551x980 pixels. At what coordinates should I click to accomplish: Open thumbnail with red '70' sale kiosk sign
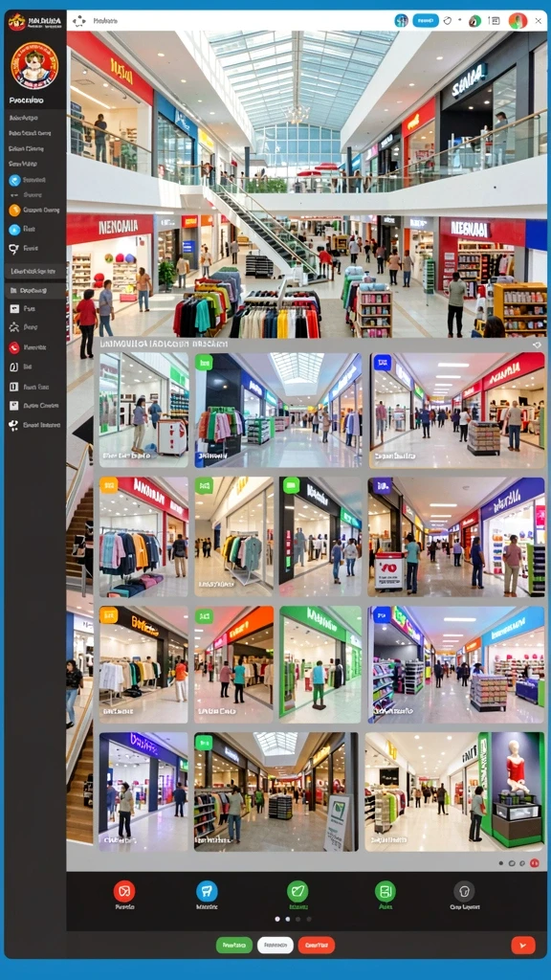[x=456, y=536]
